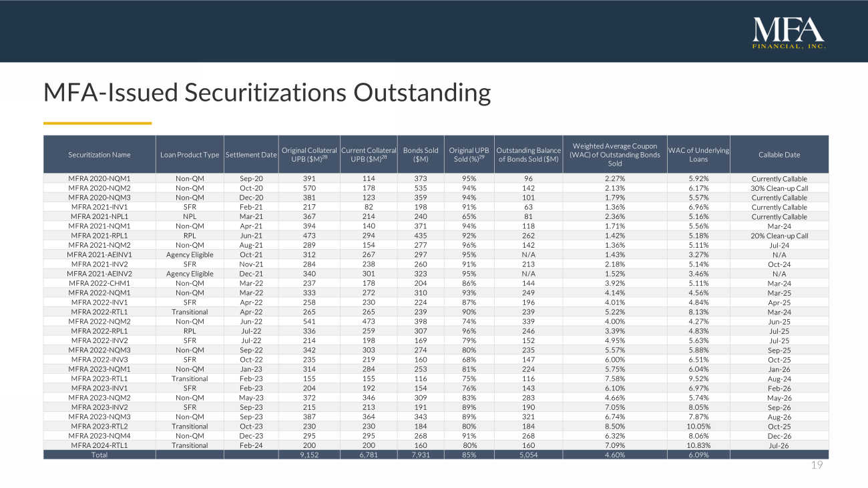868x488 pixels.
Task: Select the 9,152 total original collateral value
Action: pos(308,455)
